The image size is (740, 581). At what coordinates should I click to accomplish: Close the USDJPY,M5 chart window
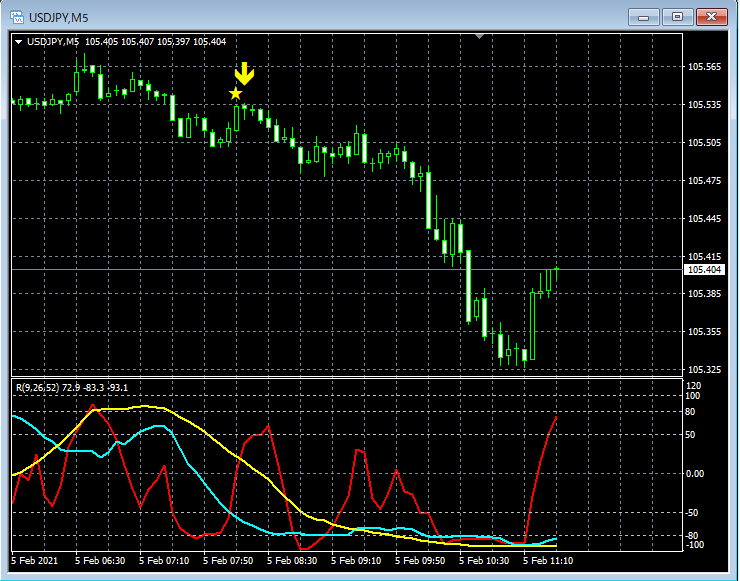click(x=712, y=17)
